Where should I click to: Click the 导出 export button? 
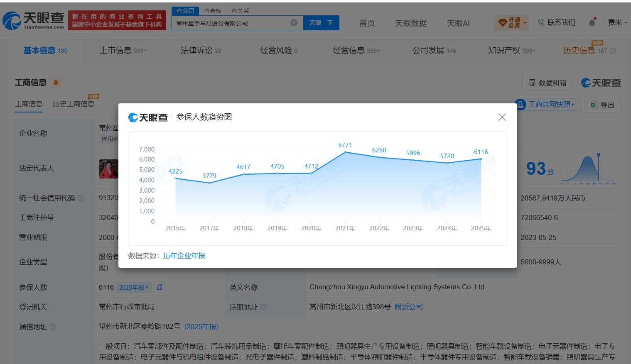[602, 105]
